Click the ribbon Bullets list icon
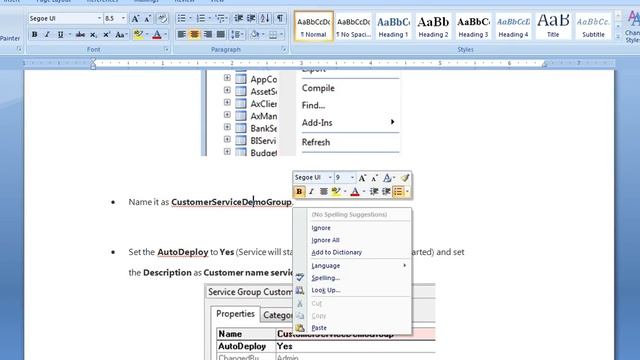Viewport: 640px width, 360px height. 182,18
